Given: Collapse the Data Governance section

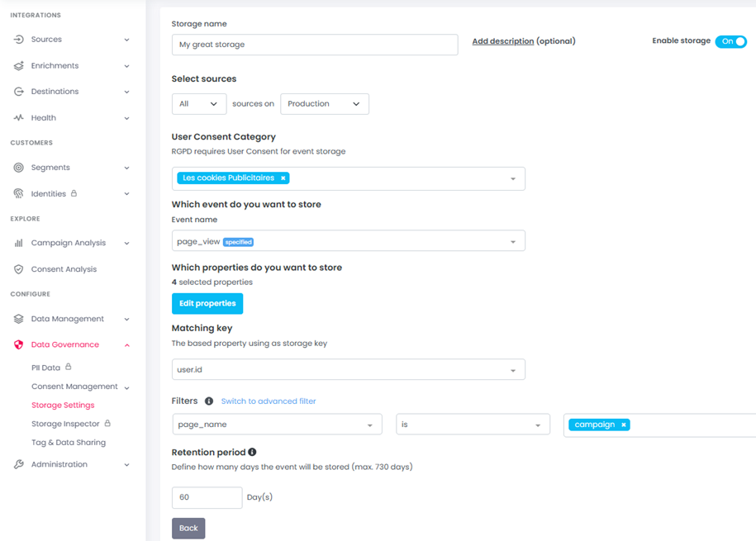Looking at the screenshot, I should (126, 345).
